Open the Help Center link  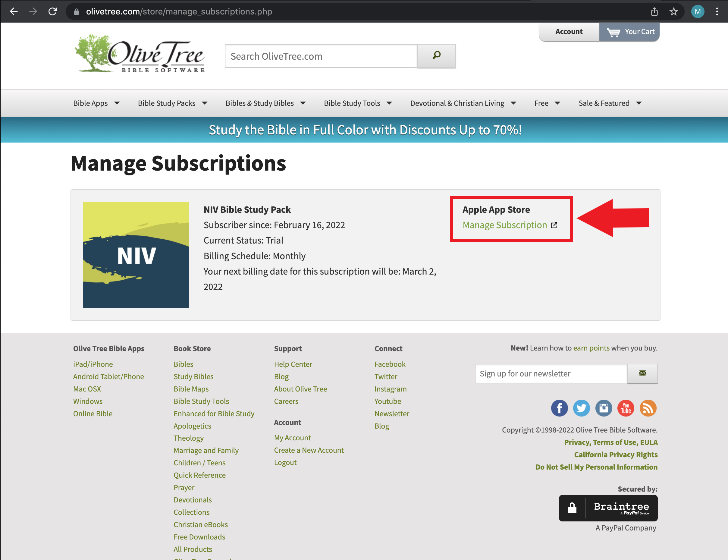tap(293, 364)
